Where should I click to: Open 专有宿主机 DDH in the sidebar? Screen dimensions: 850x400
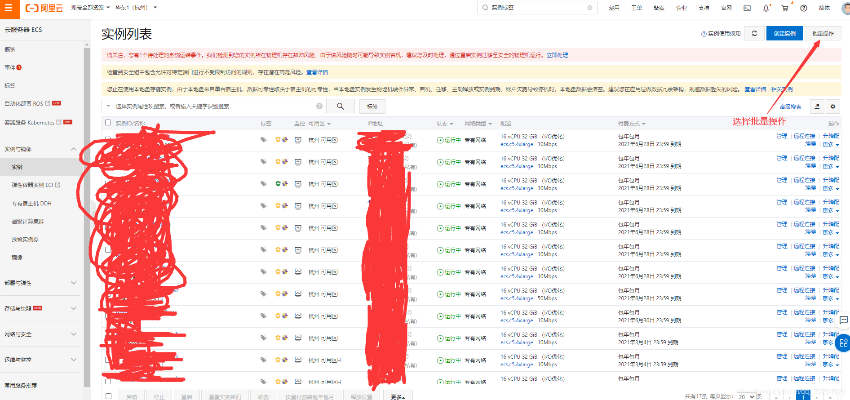(31, 203)
